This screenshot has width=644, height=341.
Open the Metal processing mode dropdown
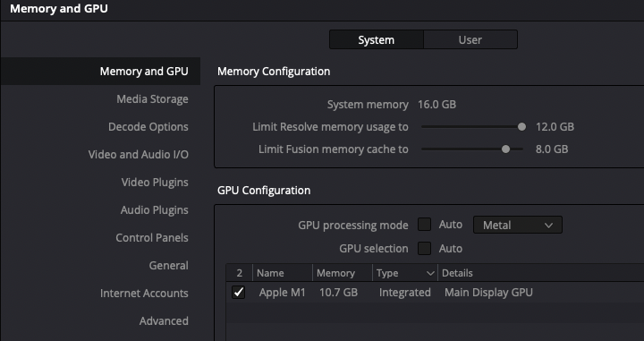click(518, 225)
